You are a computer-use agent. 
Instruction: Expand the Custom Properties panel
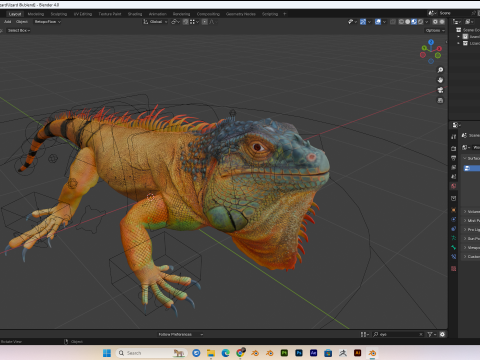471,256
